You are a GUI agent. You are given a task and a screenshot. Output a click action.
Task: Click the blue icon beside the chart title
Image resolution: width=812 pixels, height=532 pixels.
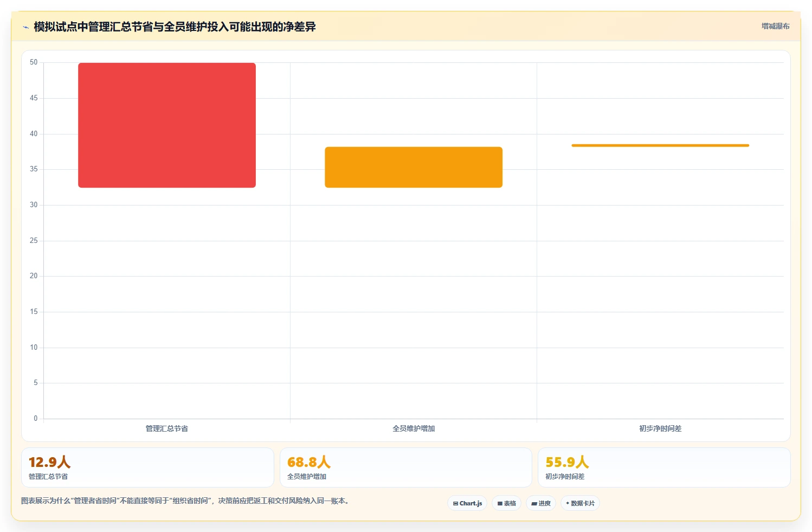pyautogui.click(x=25, y=27)
